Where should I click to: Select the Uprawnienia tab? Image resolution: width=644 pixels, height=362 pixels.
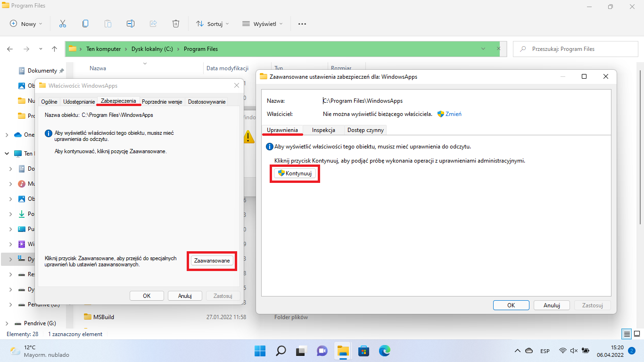[x=282, y=130]
